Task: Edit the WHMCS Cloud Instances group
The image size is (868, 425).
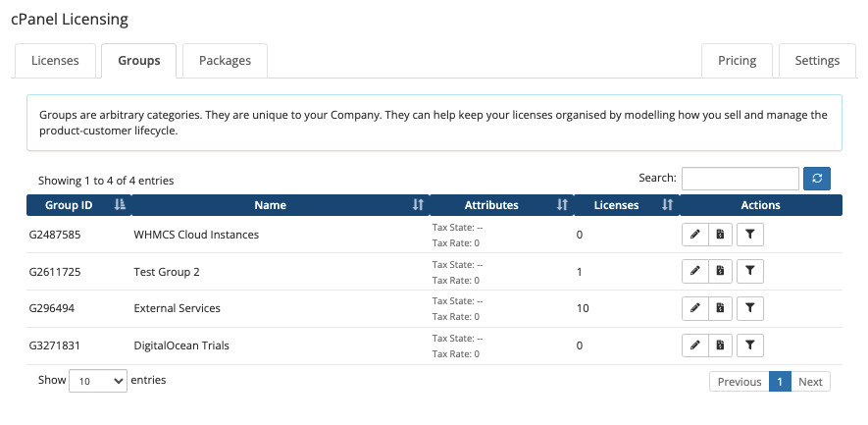Action: click(694, 235)
